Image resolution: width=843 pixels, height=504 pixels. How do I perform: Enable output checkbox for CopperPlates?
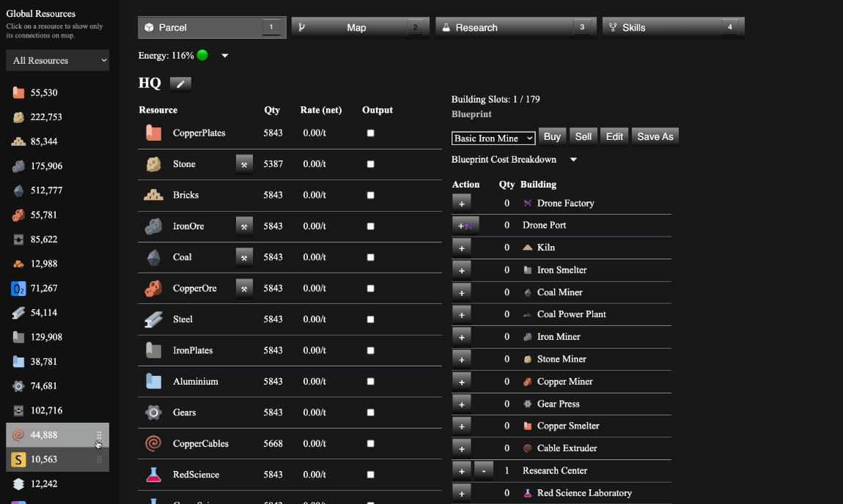(370, 133)
